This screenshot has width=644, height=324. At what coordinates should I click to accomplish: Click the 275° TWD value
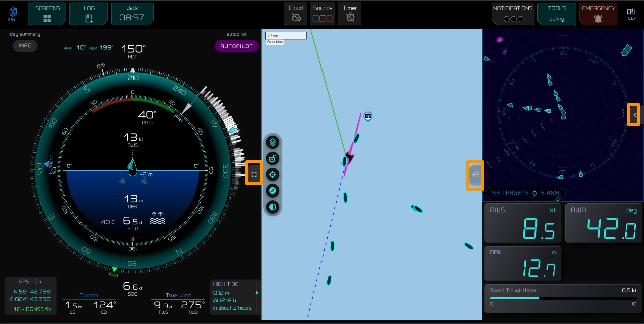click(193, 305)
